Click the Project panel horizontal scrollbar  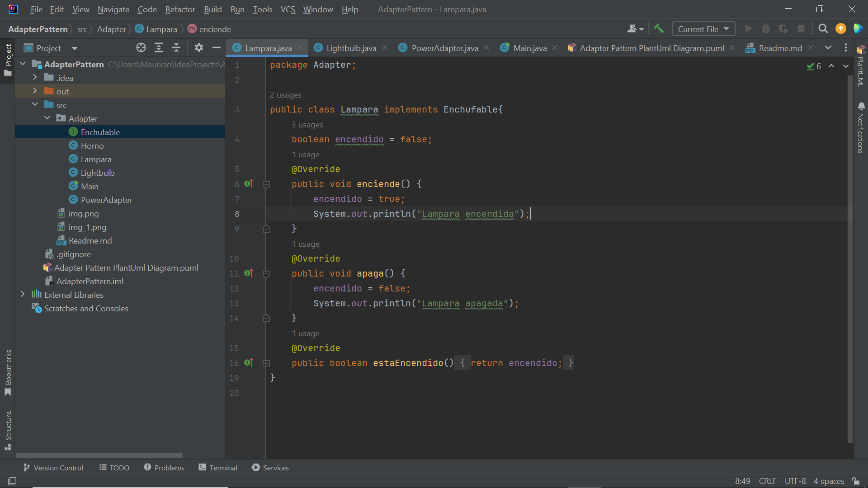click(x=99, y=455)
